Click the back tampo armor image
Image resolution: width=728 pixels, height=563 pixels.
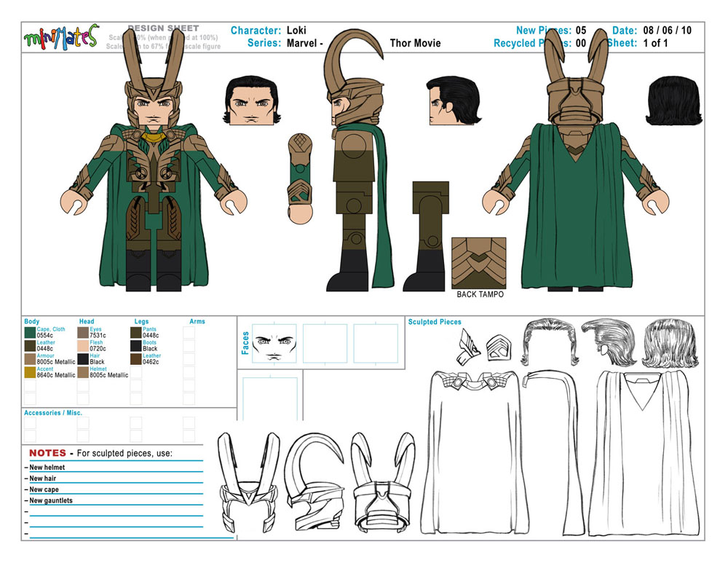coord(479,264)
